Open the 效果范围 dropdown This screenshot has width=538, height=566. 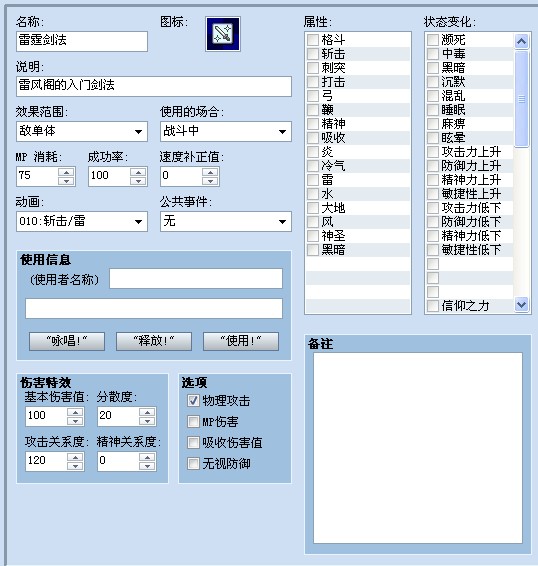[x=82, y=131]
